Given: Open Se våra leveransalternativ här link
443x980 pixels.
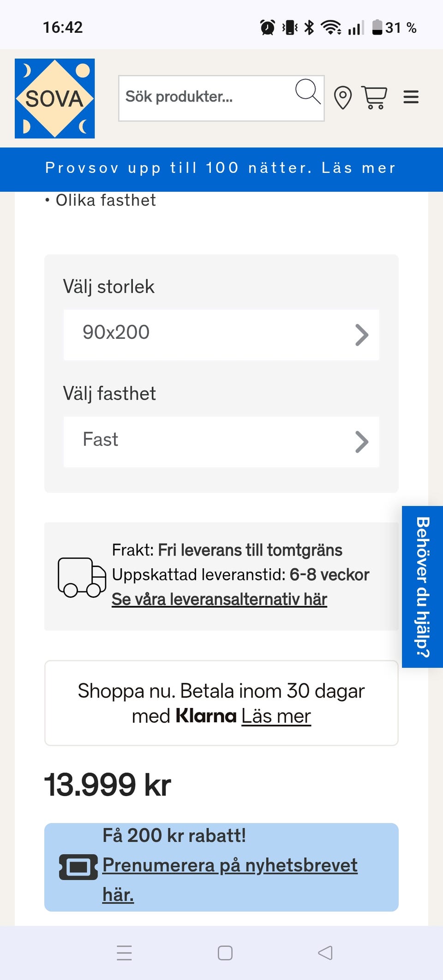Looking at the screenshot, I should (219, 599).
